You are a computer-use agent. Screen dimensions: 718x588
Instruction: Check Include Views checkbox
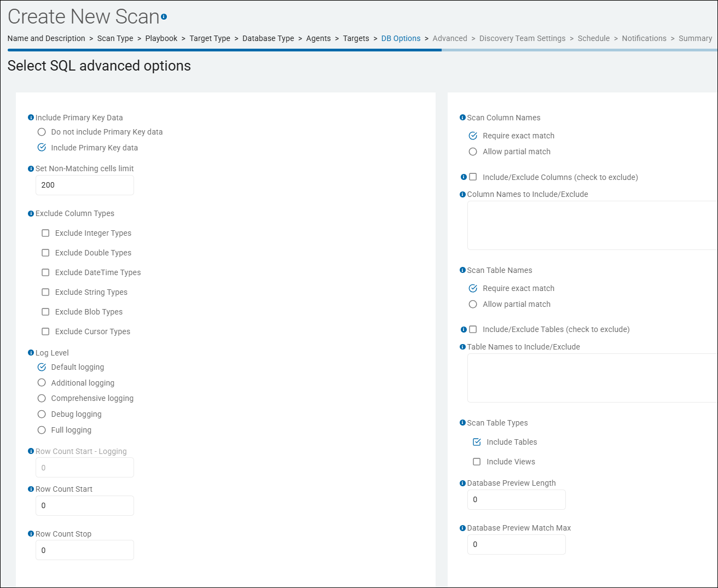pos(477,462)
